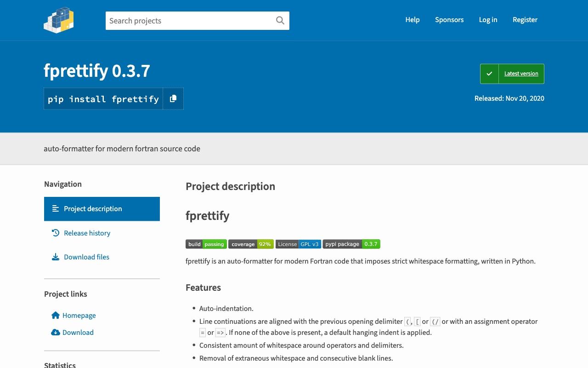Select the pip install fprettify text
This screenshot has height=368, width=588.
click(103, 99)
